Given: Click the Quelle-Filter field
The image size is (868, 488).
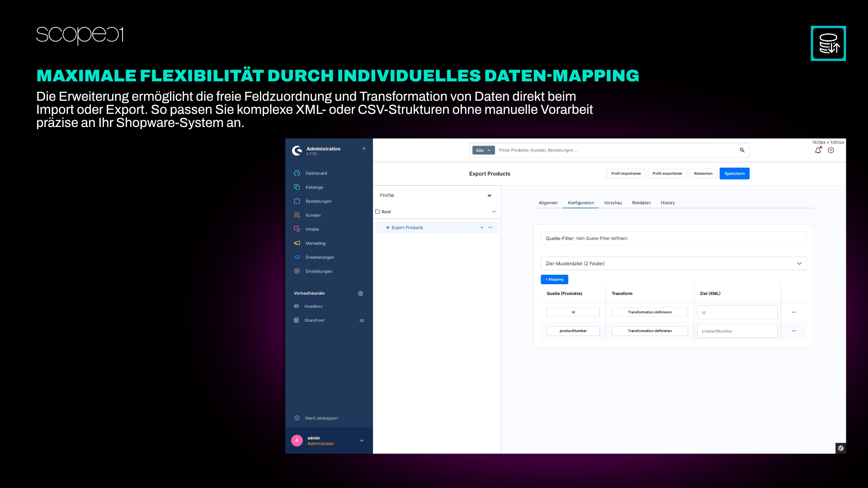Looking at the screenshot, I should pyautogui.click(x=673, y=238).
